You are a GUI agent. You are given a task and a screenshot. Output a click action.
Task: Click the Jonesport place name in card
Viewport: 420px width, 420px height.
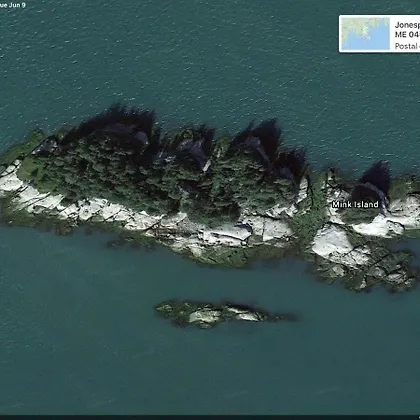tap(407, 25)
